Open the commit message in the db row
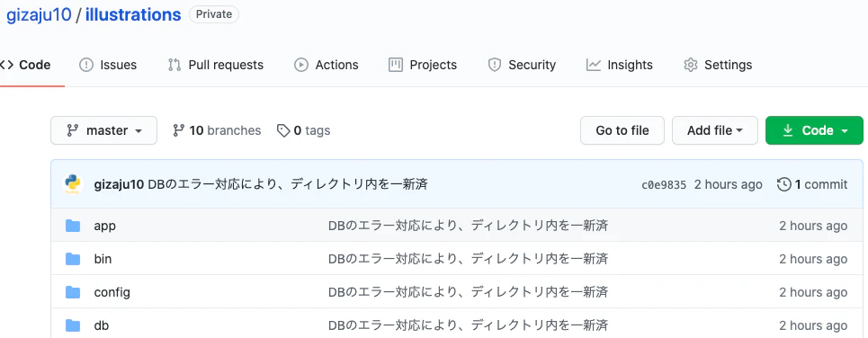 pos(469,325)
